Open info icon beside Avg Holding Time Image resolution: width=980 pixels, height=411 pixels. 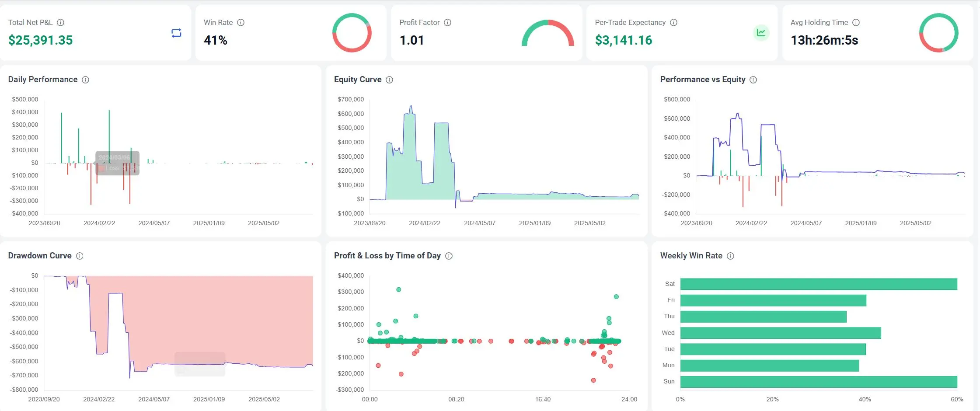pyautogui.click(x=856, y=22)
